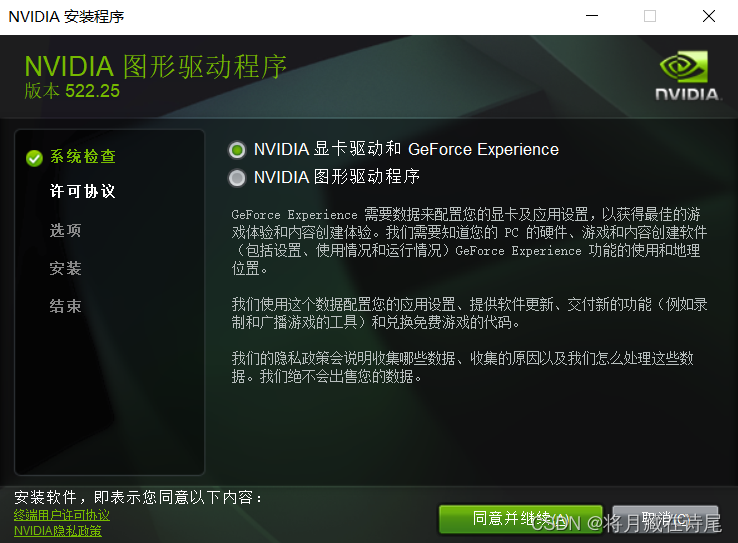Click the 取消 button
This screenshot has height=543, width=738.
(x=665, y=519)
